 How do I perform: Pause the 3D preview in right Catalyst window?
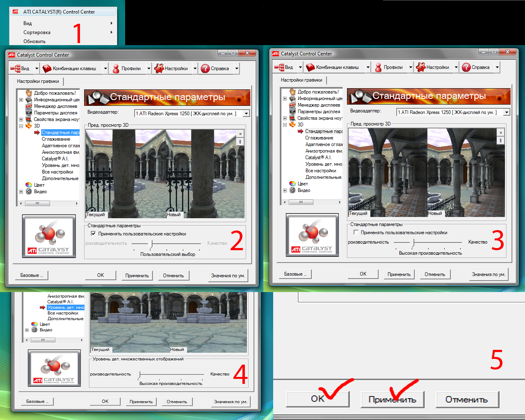coord(501,140)
